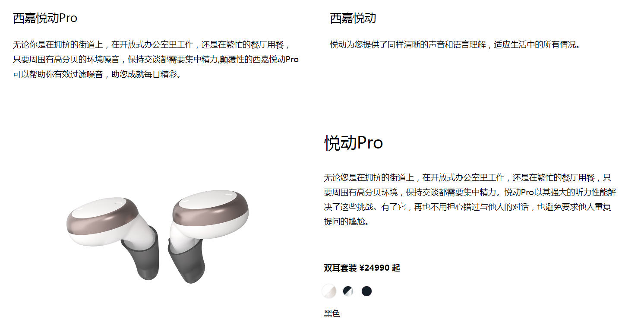Click the description starting 无论您是在拥挤的街道上
The width and height of the screenshot is (644, 319).
[x=467, y=199]
